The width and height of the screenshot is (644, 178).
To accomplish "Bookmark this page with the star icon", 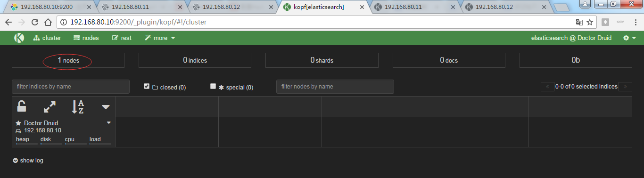I will 590,22.
